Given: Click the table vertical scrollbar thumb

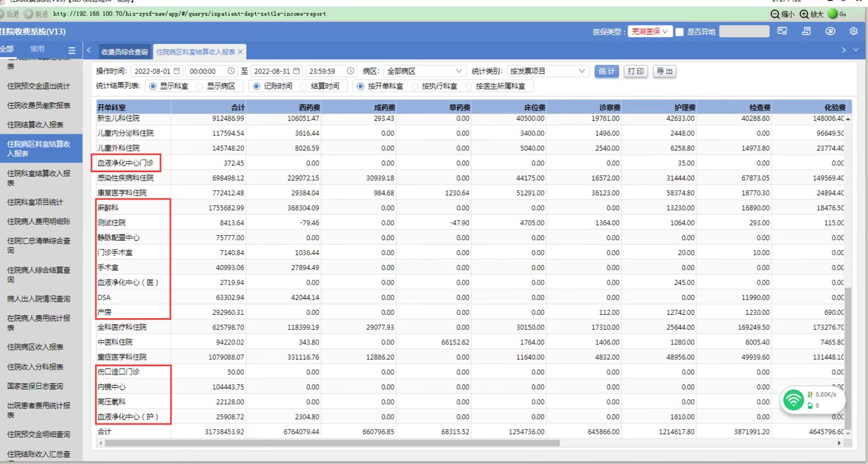Looking at the screenshot, I should [848, 358].
